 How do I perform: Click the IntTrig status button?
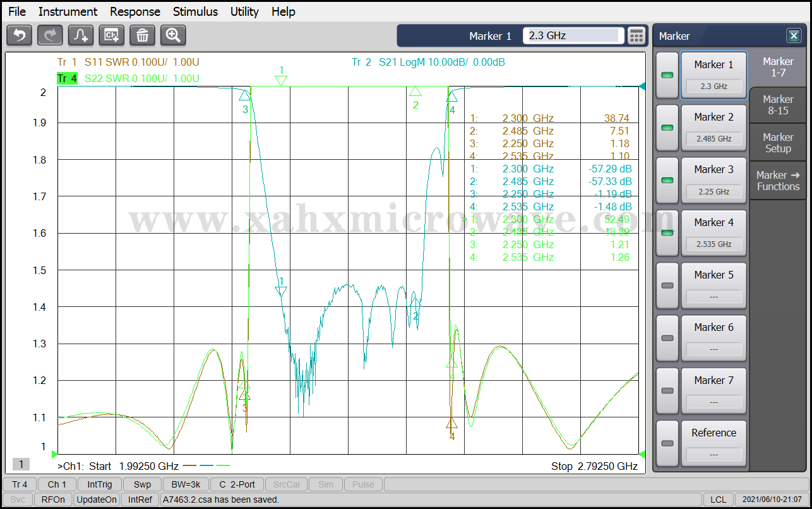tap(100, 484)
